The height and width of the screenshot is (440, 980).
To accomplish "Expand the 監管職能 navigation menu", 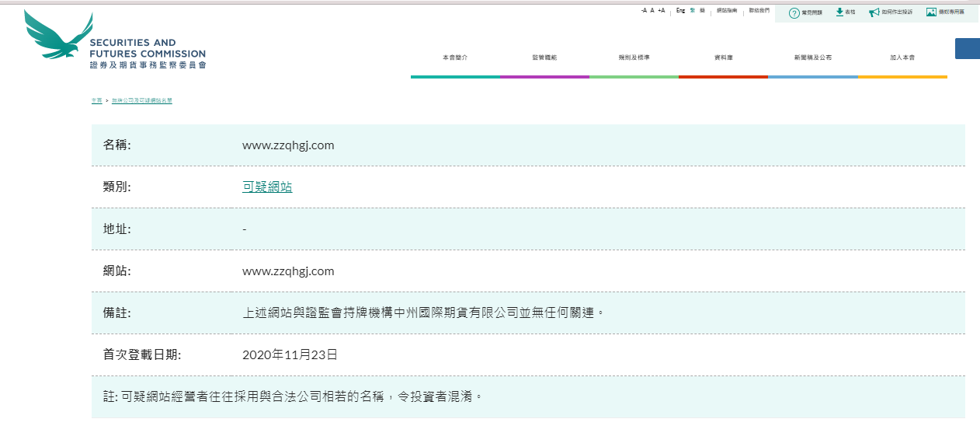I will click(544, 58).
